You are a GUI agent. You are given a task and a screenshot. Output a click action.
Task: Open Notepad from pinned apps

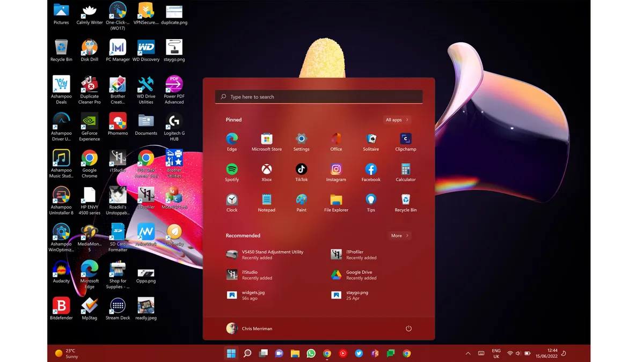(267, 203)
